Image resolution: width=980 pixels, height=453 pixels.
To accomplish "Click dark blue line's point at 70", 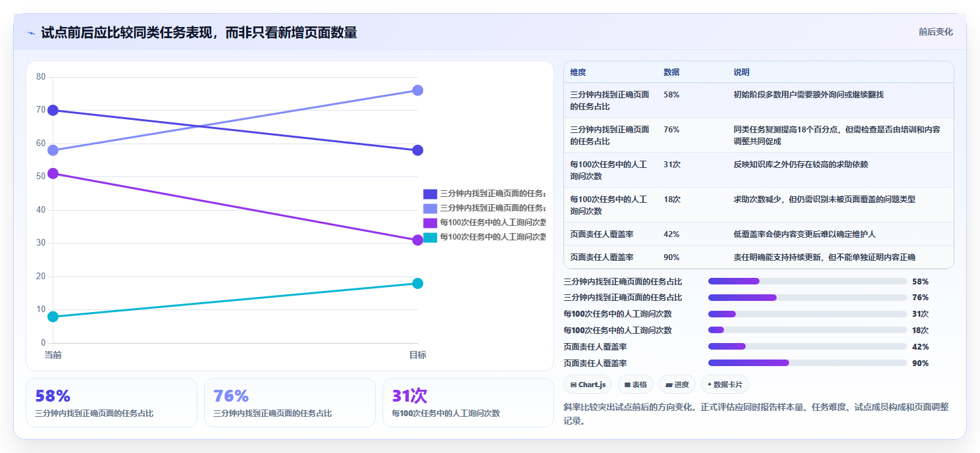I will click(53, 110).
